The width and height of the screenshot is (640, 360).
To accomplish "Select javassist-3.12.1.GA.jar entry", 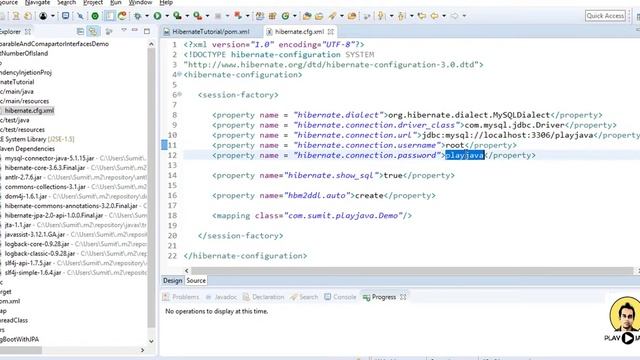I will 35,234.
